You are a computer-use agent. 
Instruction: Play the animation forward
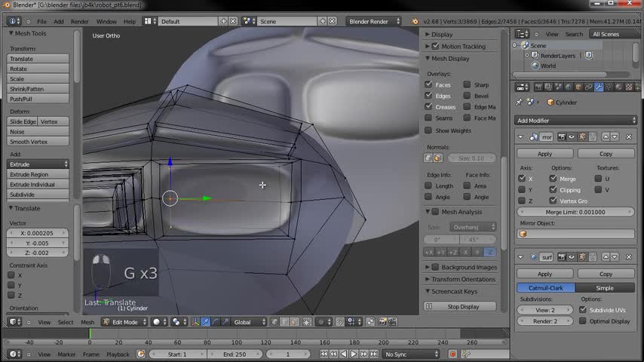[x=353, y=354]
